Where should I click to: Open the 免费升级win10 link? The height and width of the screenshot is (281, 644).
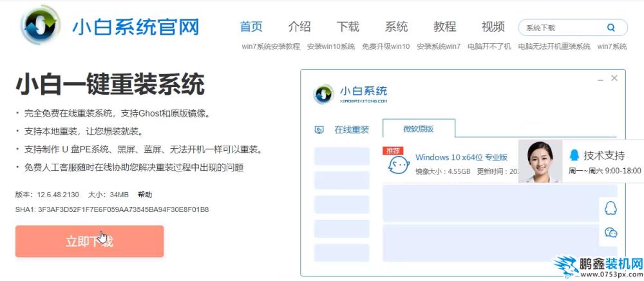click(x=386, y=46)
